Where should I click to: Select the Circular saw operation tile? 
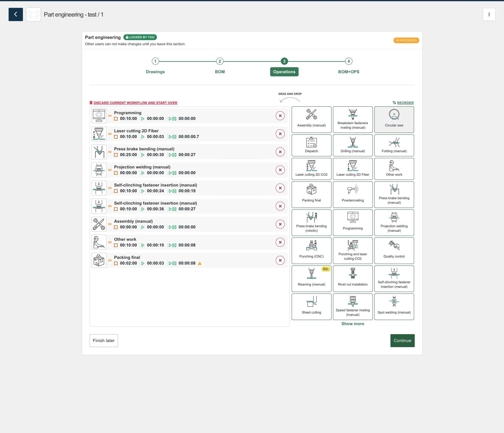(394, 119)
